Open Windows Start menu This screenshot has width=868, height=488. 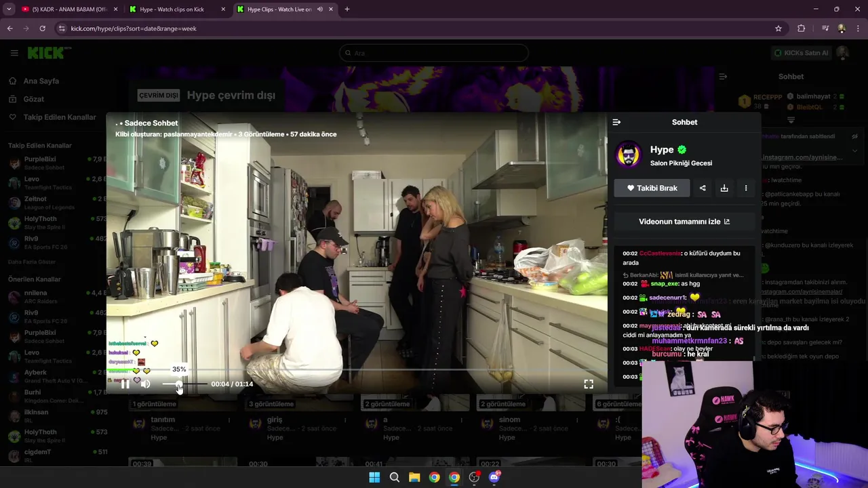pos(374,477)
